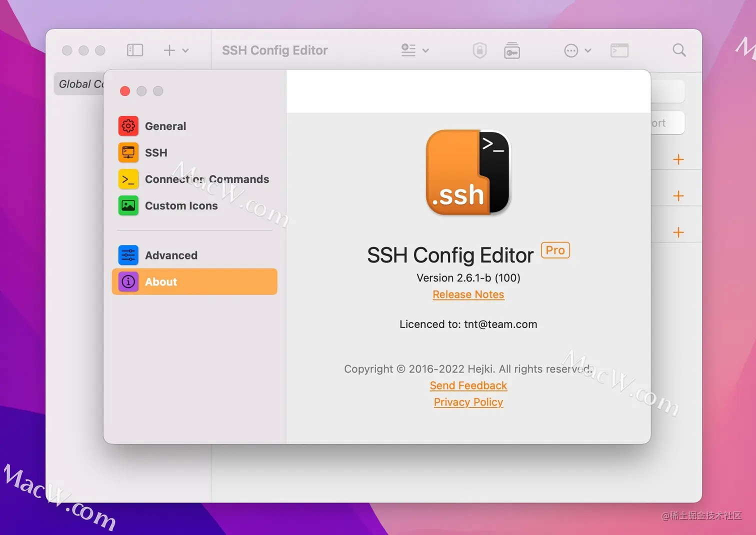Click the add host list icon in the toolbar
The height and width of the screenshot is (535, 756).
coord(408,50)
